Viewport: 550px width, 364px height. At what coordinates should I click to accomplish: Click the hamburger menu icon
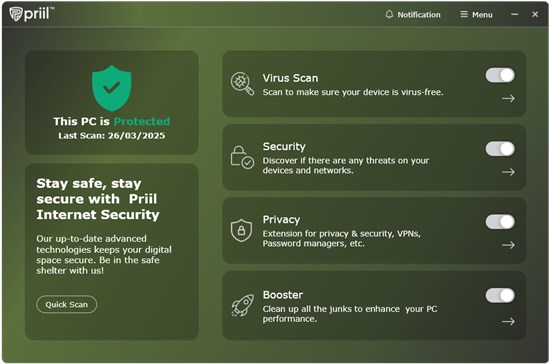pyautogui.click(x=464, y=14)
